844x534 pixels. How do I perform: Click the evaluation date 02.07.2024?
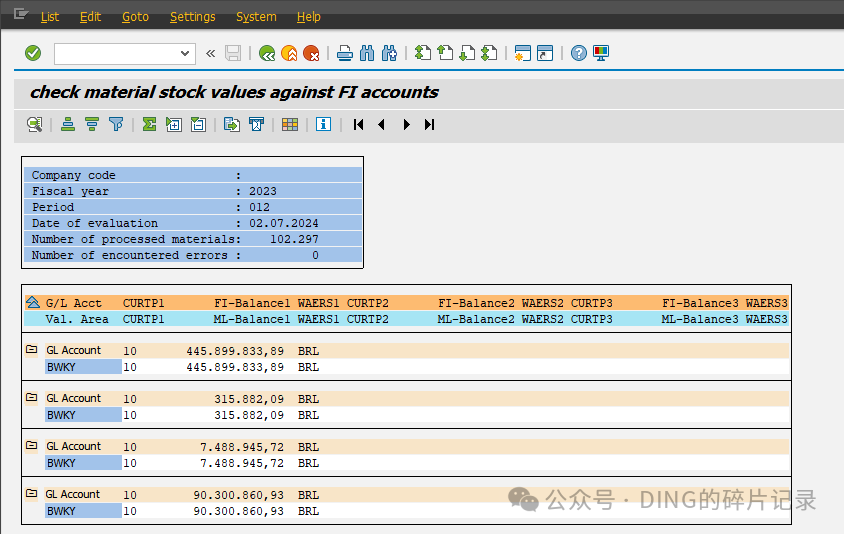pyautogui.click(x=284, y=223)
